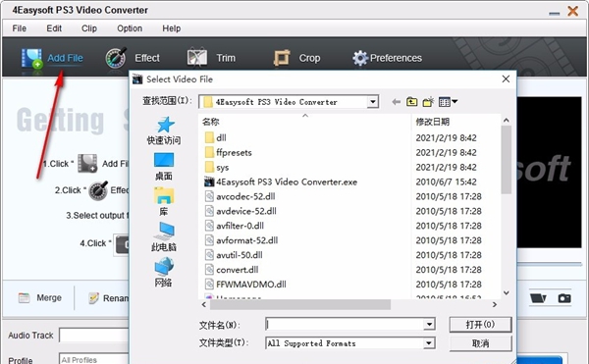
Task: Select avutil-50.dll in the list
Action: tap(234, 255)
